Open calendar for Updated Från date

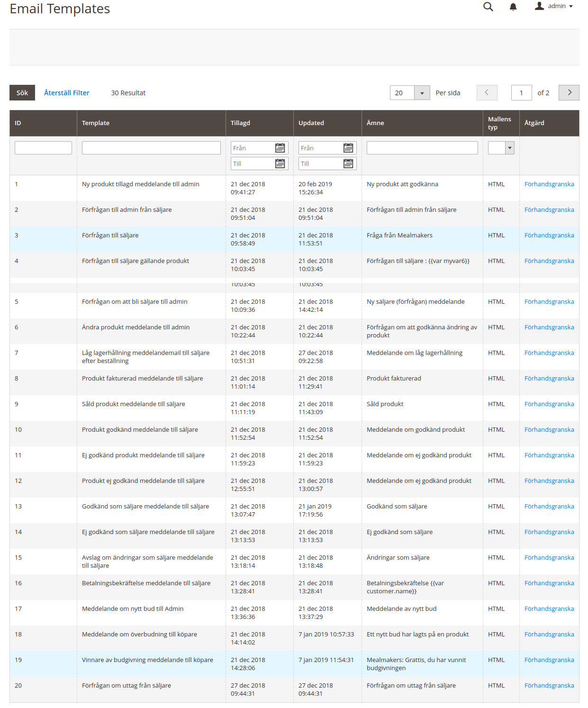click(348, 148)
